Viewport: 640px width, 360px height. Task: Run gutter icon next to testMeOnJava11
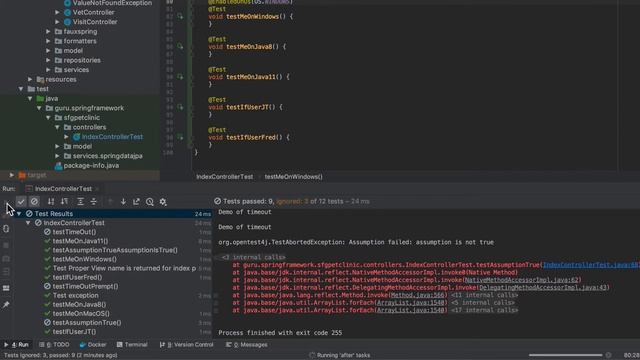(x=180, y=77)
